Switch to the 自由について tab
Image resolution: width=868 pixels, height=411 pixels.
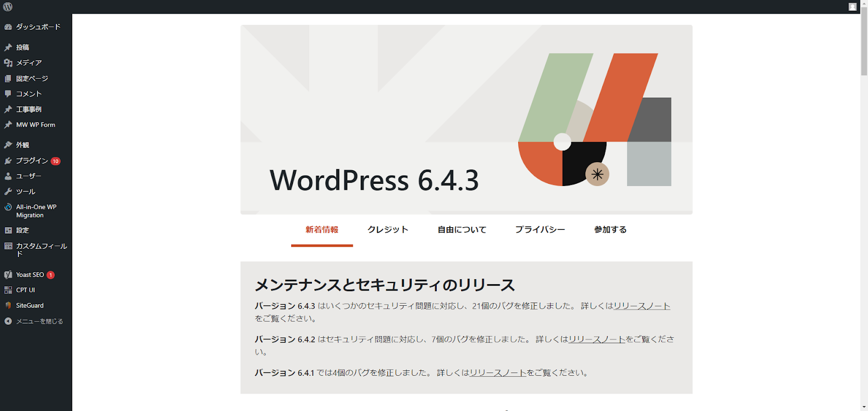point(462,230)
